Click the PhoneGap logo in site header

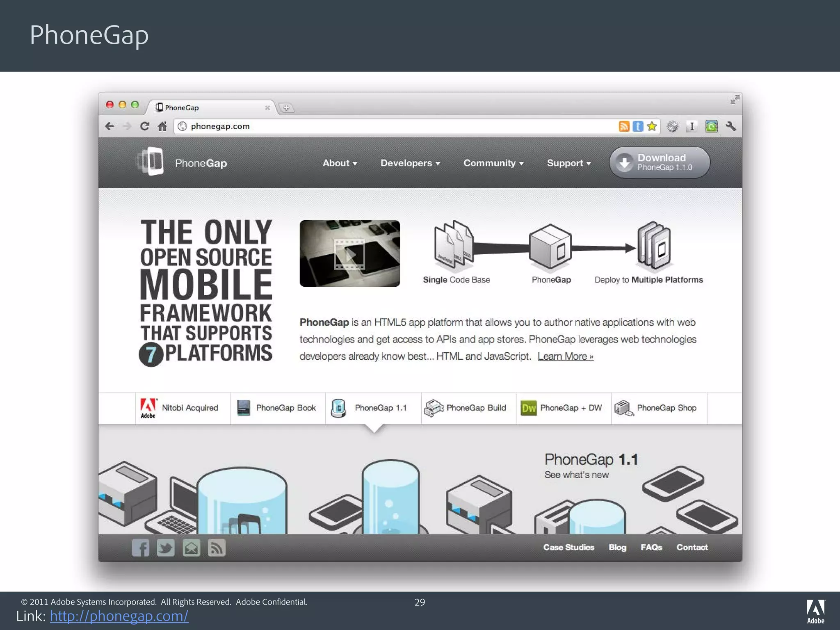(182, 162)
